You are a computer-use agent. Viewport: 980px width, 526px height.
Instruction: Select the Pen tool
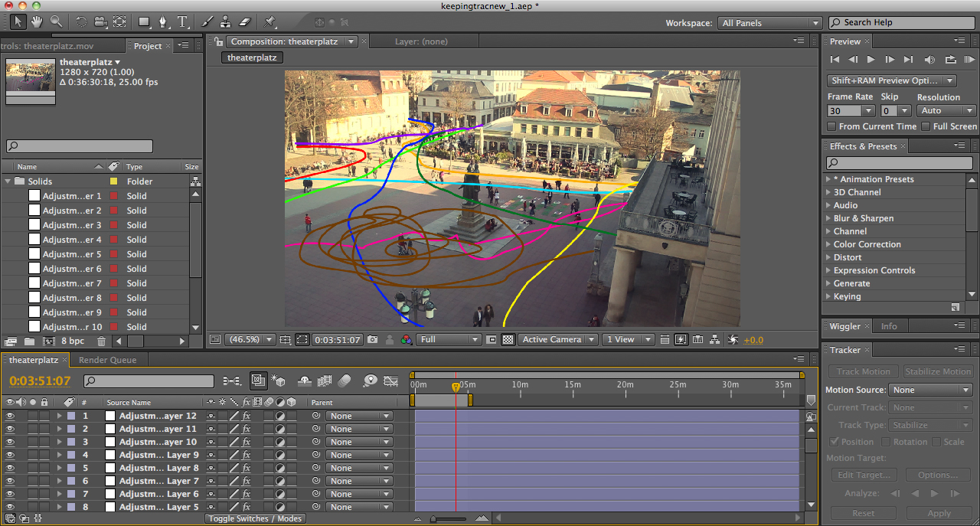click(163, 22)
